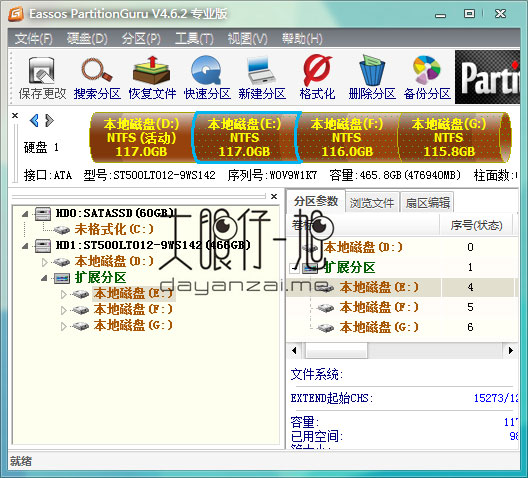Click the 扩展分区 icon in tree
528x478 pixels.
[x=62, y=278]
